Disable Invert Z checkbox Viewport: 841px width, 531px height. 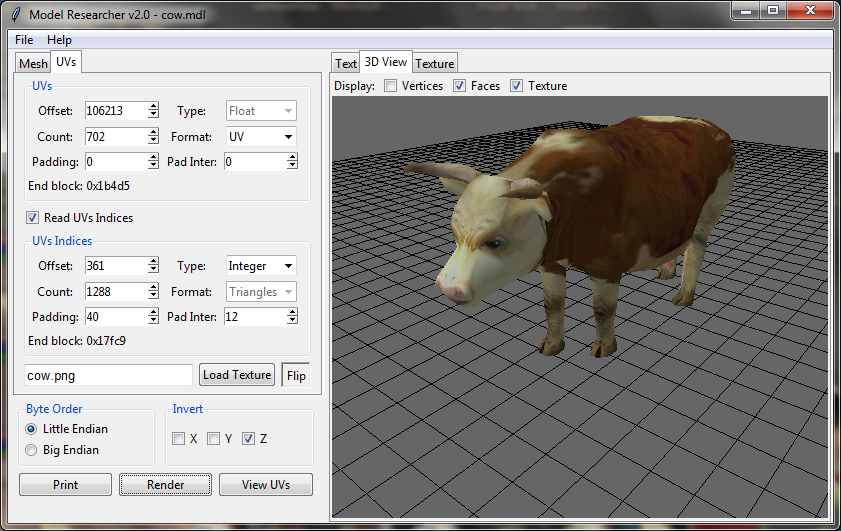pos(248,439)
